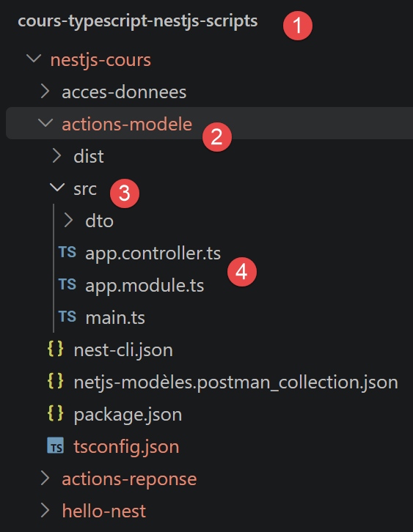Screen dimensions: 413x532
Task: Click the braces icon of netjs-modèles.postman_collection.json
Action: (55, 381)
